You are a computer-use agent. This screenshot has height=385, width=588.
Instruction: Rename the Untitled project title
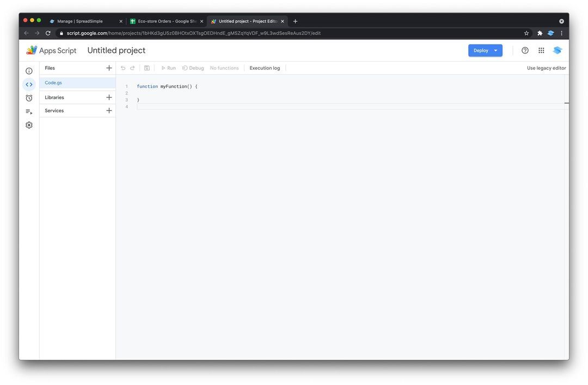116,50
